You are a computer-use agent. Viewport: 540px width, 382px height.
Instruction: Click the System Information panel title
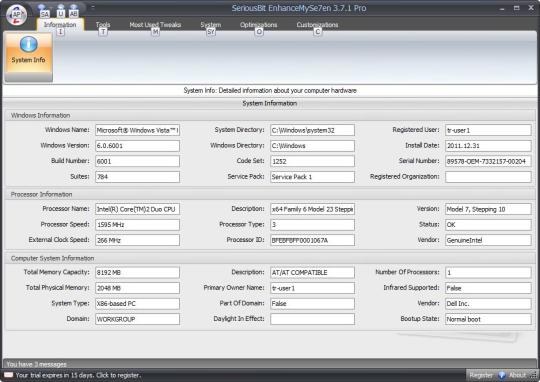tap(269, 103)
